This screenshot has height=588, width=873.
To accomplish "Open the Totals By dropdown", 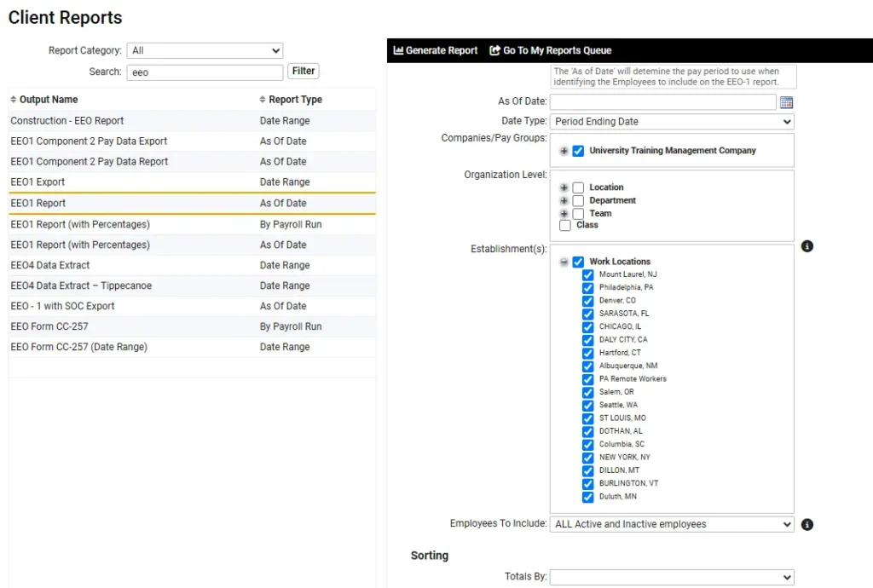I will [672, 577].
